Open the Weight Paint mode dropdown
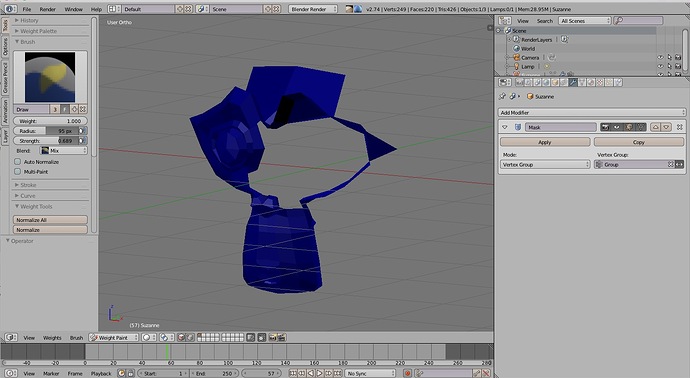The width and height of the screenshot is (690, 378). coord(114,338)
